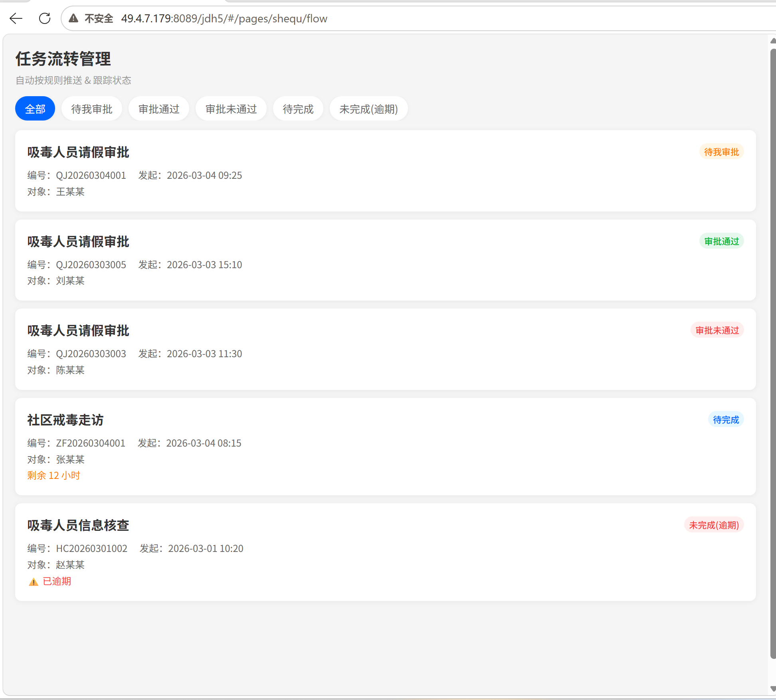Click the 对象:张某某 line
This screenshot has width=776, height=700.
click(x=56, y=460)
